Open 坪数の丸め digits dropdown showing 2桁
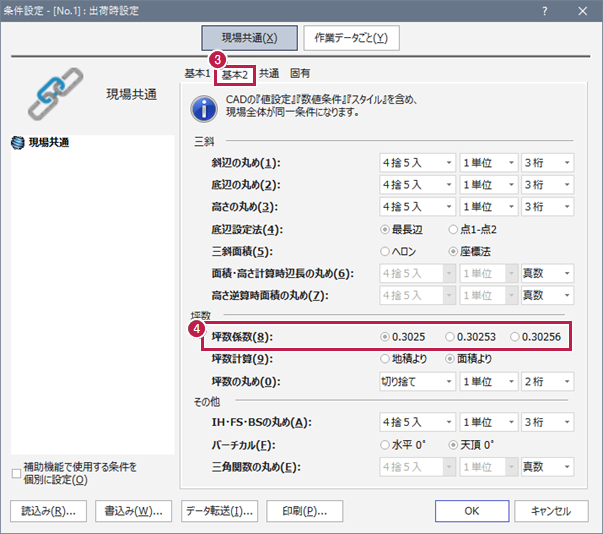 pos(547,381)
